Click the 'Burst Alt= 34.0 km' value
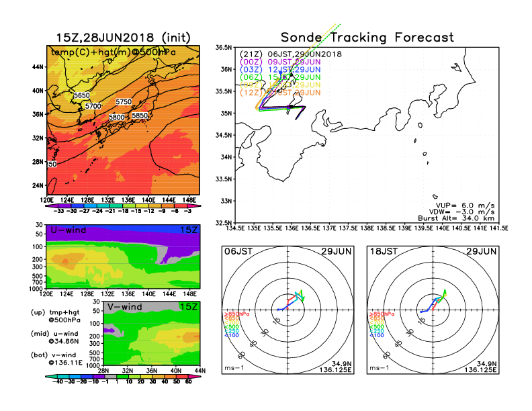Image resolution: width=532 pixels, height=411 pixels. (x=456, y=218)
